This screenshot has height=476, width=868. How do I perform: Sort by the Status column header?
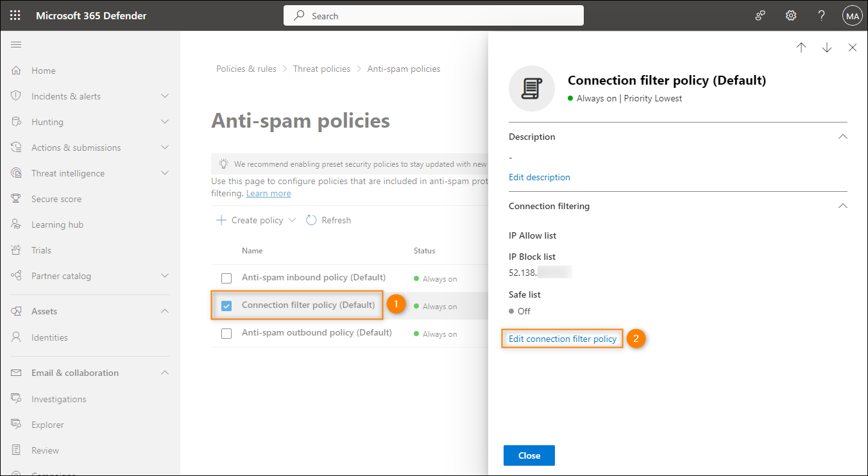point(424,251)
